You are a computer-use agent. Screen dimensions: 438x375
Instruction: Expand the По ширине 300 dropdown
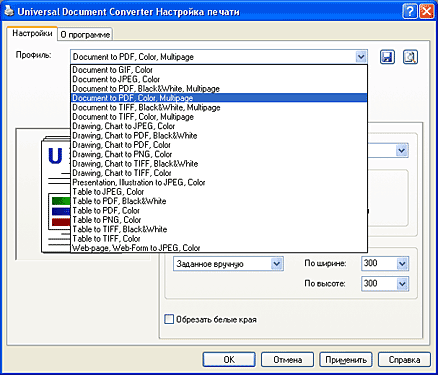[402, 264]
